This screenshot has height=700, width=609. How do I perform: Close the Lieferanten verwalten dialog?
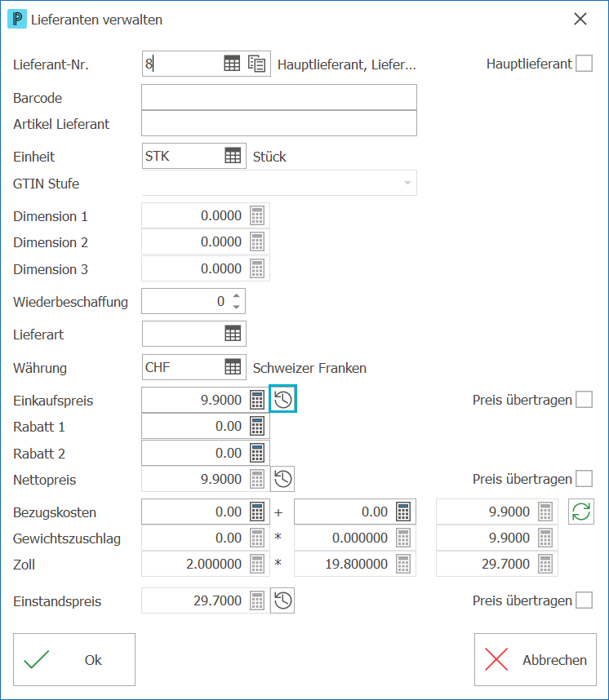(x=580, y=20)
